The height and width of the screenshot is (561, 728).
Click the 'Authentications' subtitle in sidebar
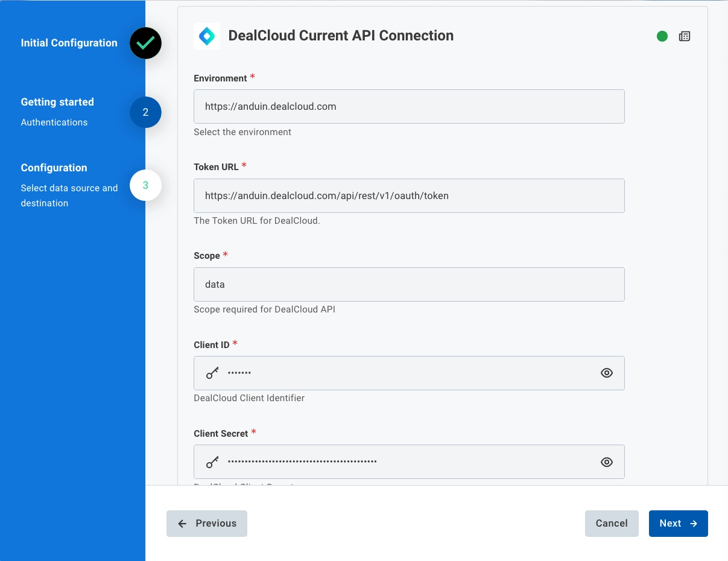(54, 122)
